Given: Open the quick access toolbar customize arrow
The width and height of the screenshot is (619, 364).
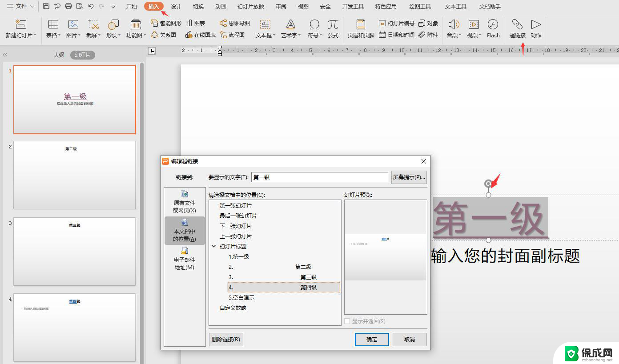Looking at the screenshot, I should pos(113,6).
